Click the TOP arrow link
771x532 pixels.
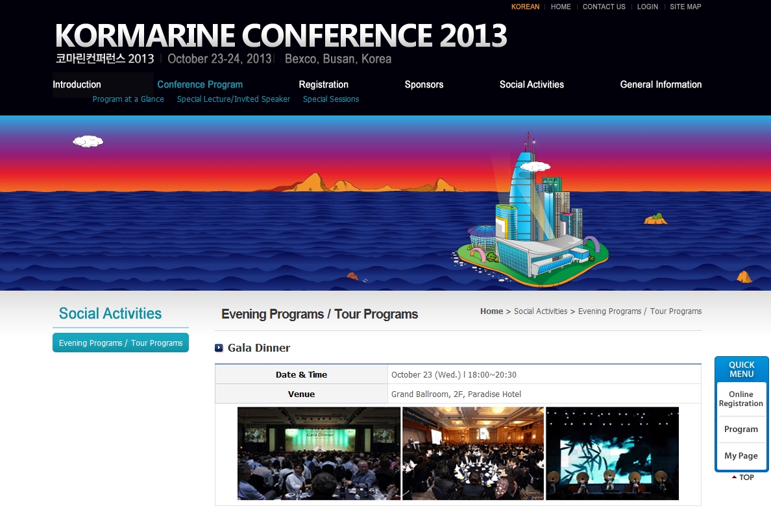[x=742, y=478]
